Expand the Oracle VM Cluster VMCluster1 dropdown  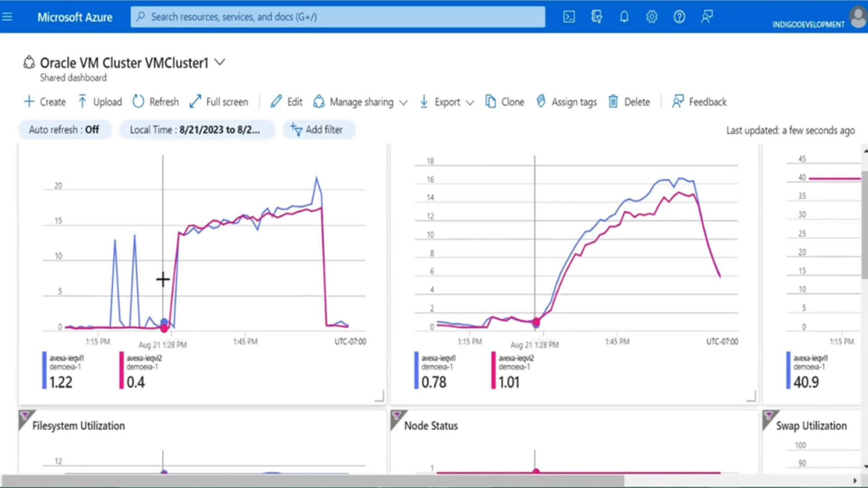(x=220, y=63)
